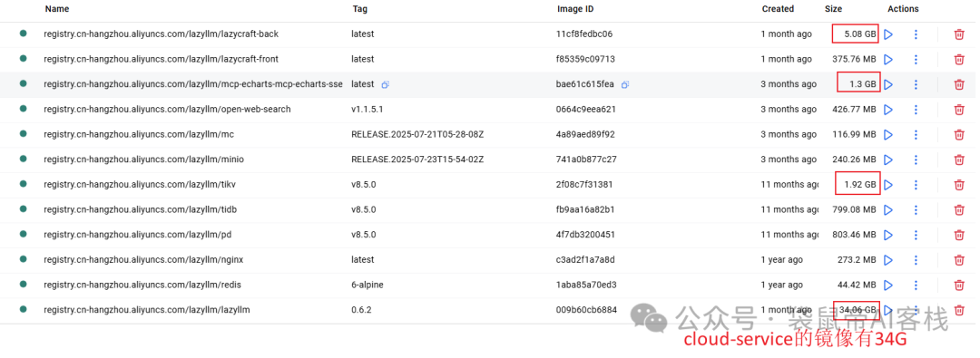Viewport: 980px width, 358px height.
Task: Open the lazyllm/open-web-search image name
Action: (168, 110)
